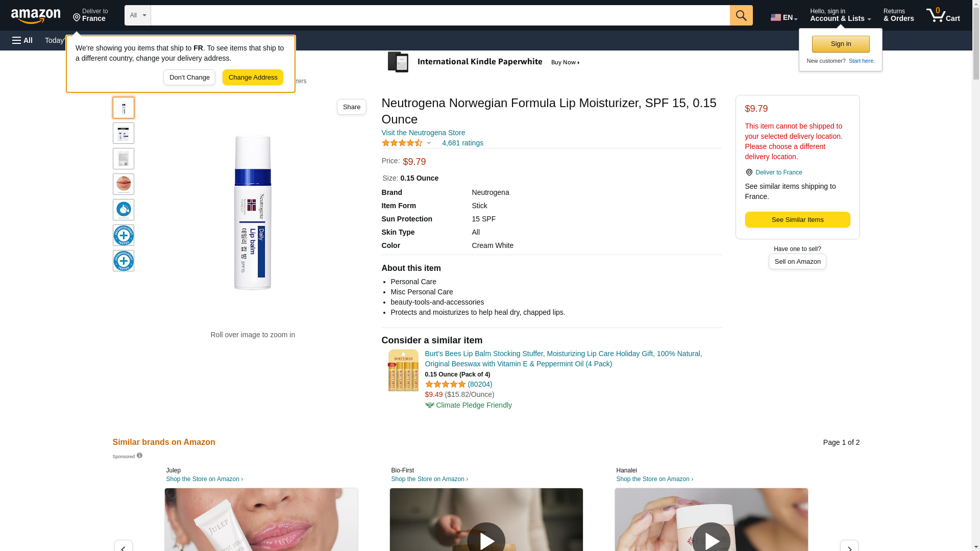The height and width of the screenshot is (551, 980).
Task: Click the Change Address button
Action: coord(253,78)
